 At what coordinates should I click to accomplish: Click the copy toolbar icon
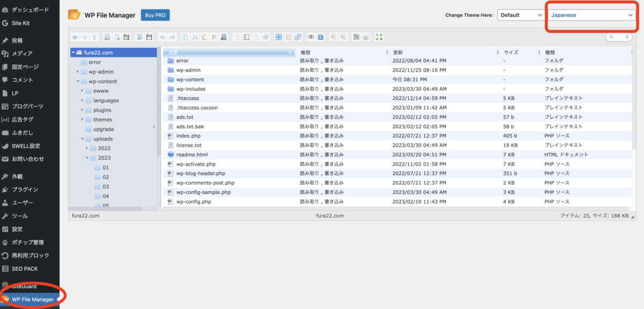pos(185,37)
